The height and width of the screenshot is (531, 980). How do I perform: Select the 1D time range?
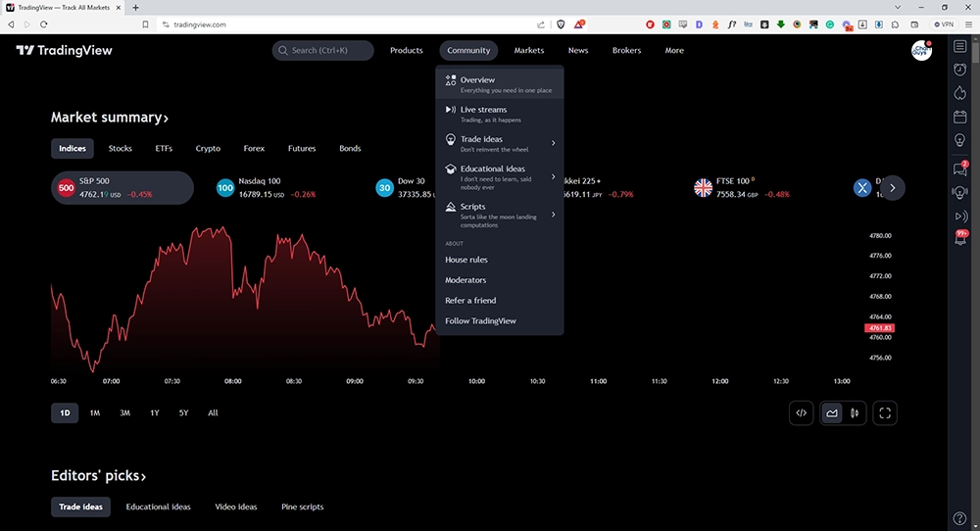[x=65, y=412]
